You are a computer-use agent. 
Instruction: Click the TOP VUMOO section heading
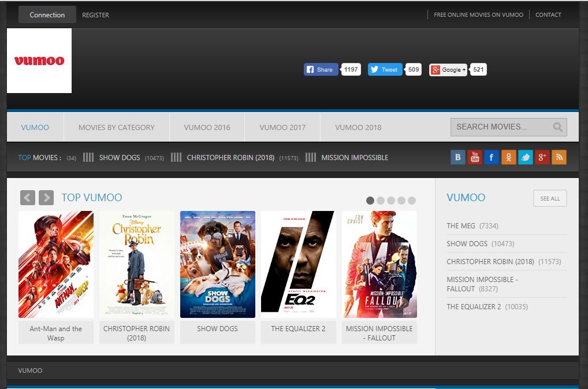(92, 197)
